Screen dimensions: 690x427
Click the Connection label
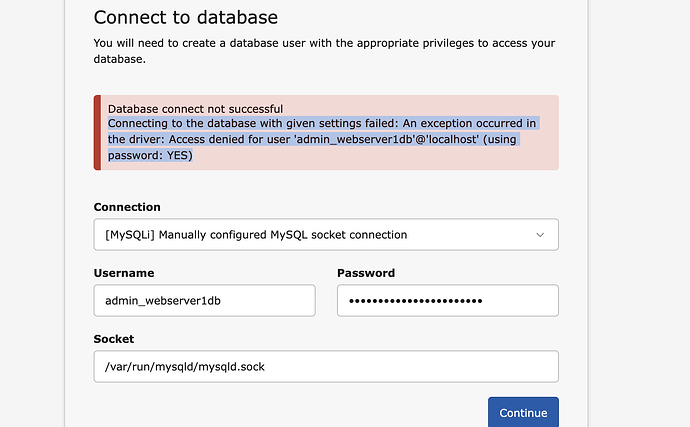(127, 207)
